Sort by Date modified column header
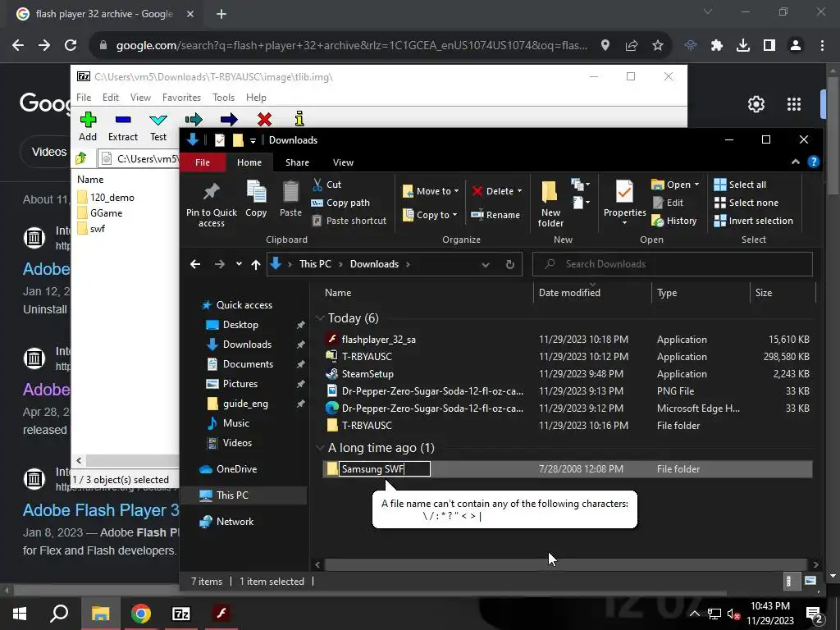840x630 pixels. 569,293
